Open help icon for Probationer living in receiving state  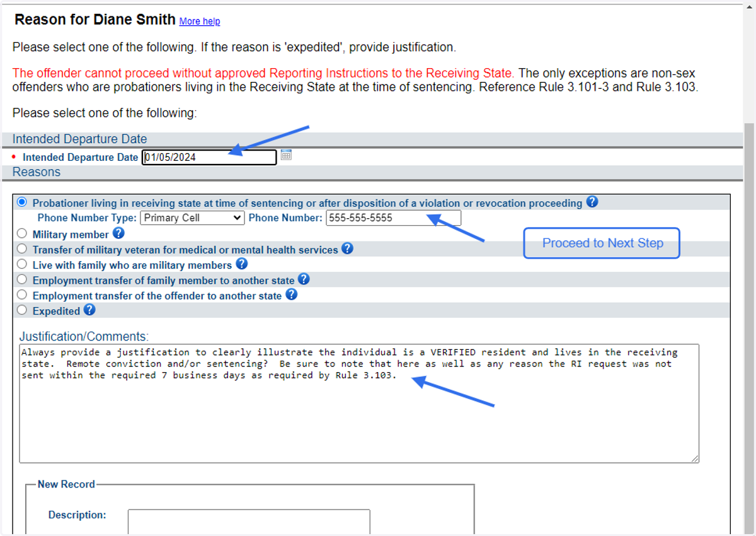(x=592, y=202)
